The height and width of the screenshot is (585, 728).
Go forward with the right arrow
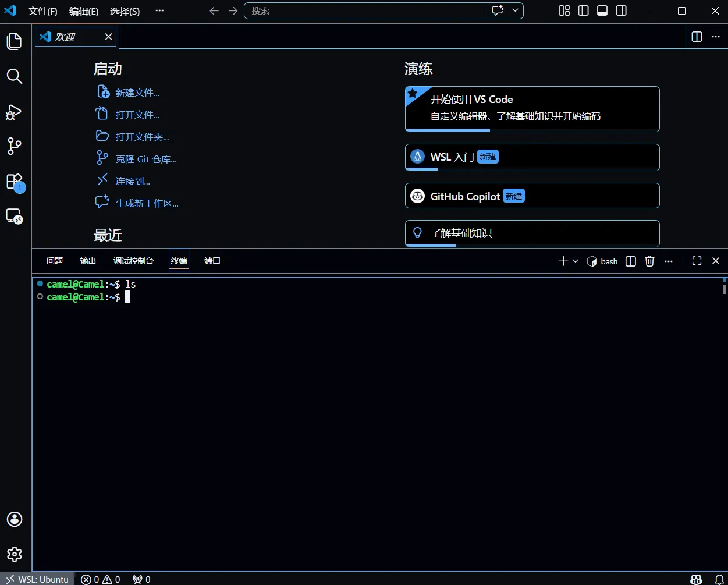233,10
